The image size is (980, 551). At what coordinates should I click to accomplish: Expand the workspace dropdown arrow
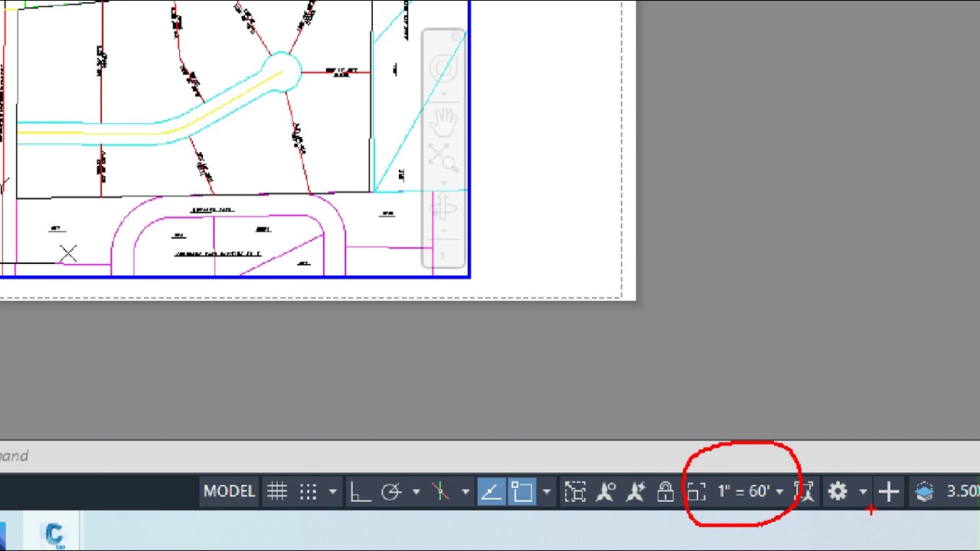pos(863,491)
